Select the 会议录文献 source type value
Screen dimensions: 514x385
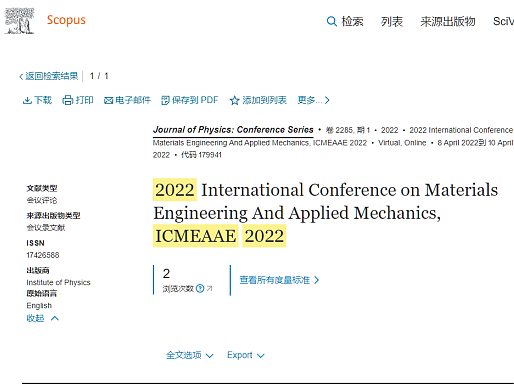46,228
